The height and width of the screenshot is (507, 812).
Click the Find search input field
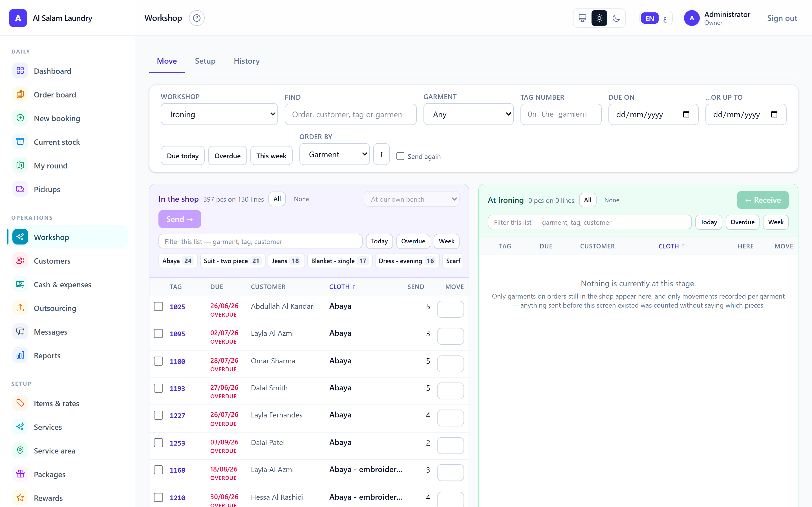(x=351, y=114)
